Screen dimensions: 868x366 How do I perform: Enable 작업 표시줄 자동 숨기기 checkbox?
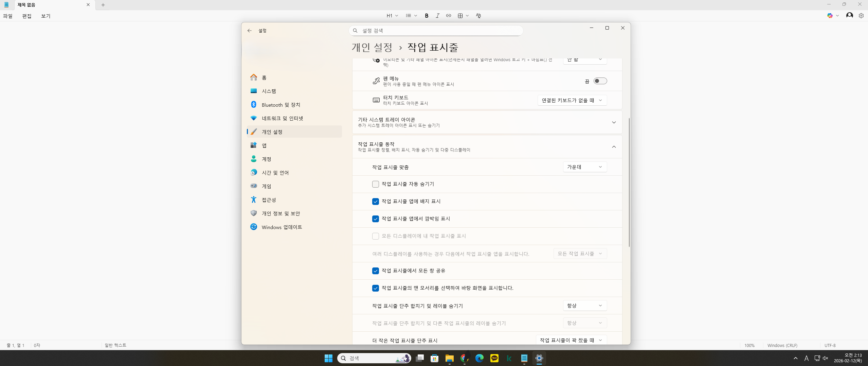pos(375,184)
